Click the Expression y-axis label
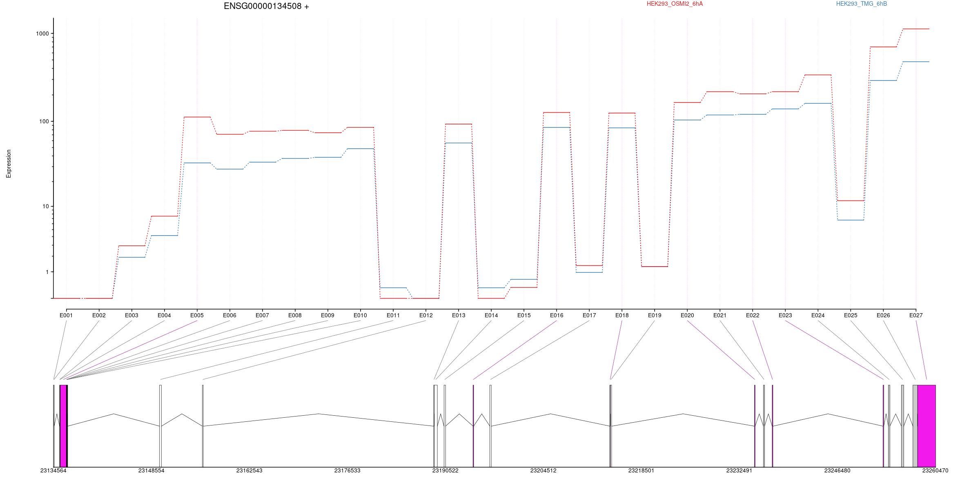The width and height of the screenshot is (980, 490). pos(9,164)
